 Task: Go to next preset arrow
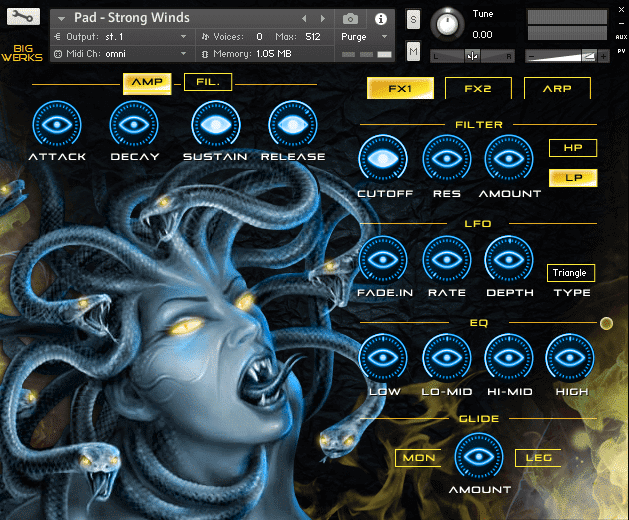pyautogui.click(x=322, y=18)
